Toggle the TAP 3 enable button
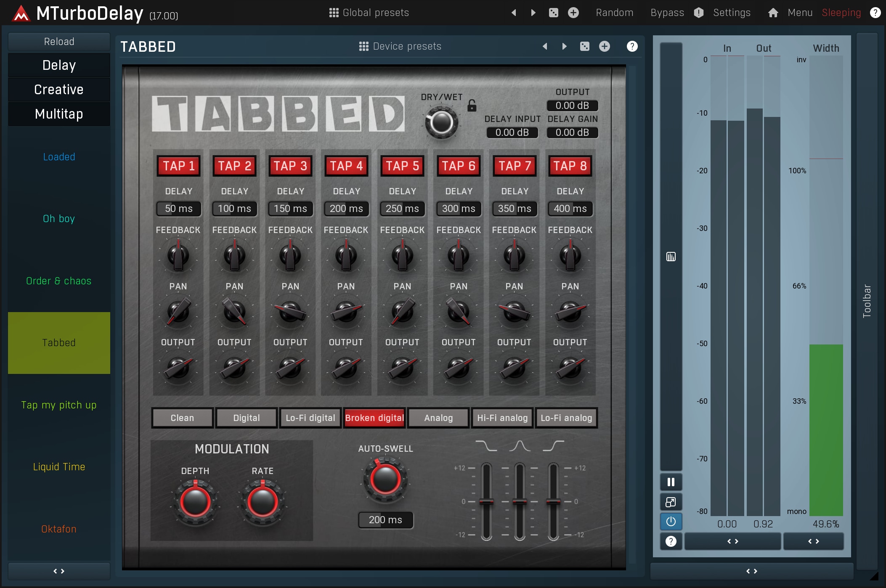Viewport: 886px width, 588px height. click(x=290, y=166)
